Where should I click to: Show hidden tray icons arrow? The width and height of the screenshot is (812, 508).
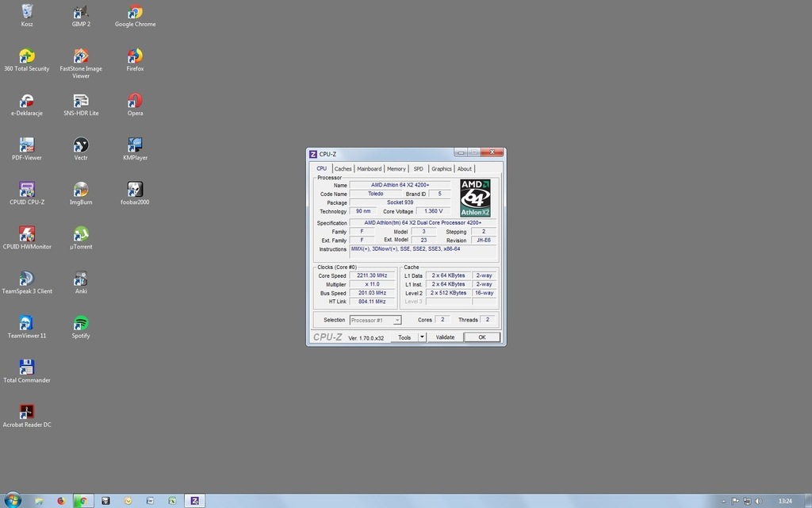pyautogui.click(x=723, y=502)
